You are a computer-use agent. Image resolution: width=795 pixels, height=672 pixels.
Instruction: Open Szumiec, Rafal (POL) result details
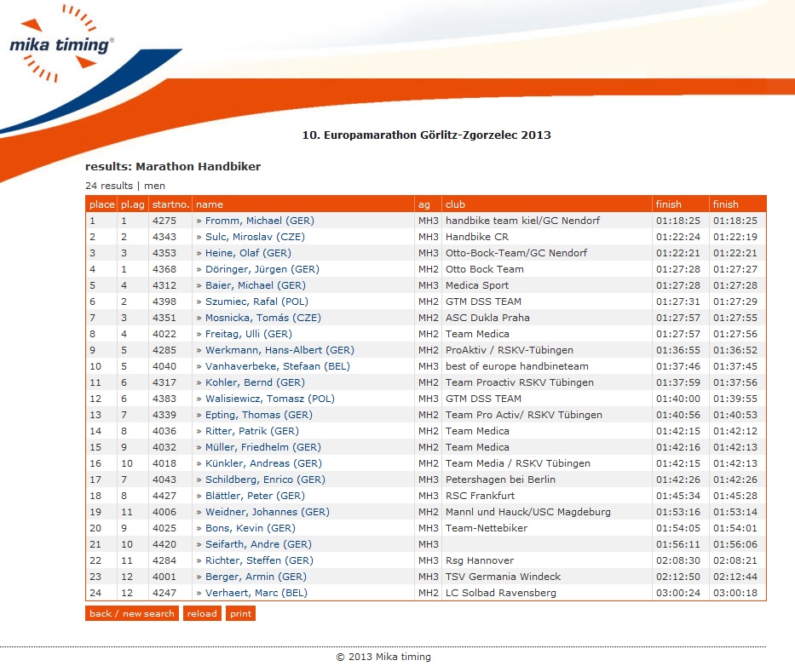tap(256, 302)
